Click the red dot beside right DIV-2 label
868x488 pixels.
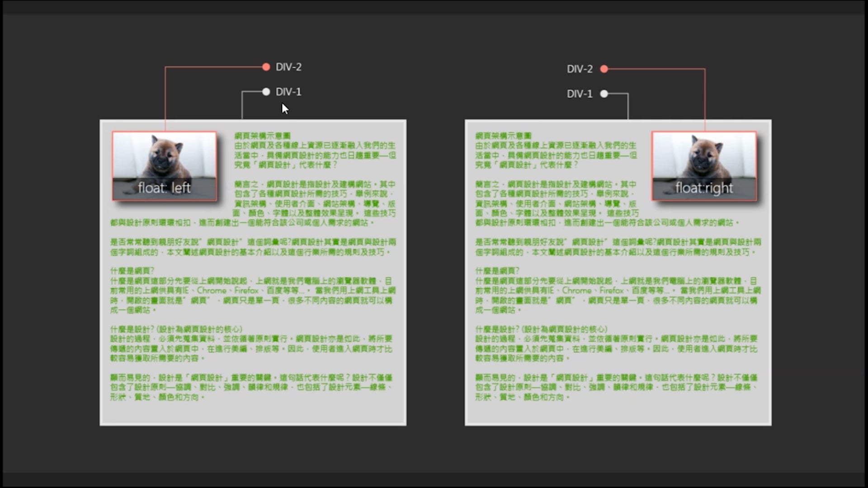604,69
